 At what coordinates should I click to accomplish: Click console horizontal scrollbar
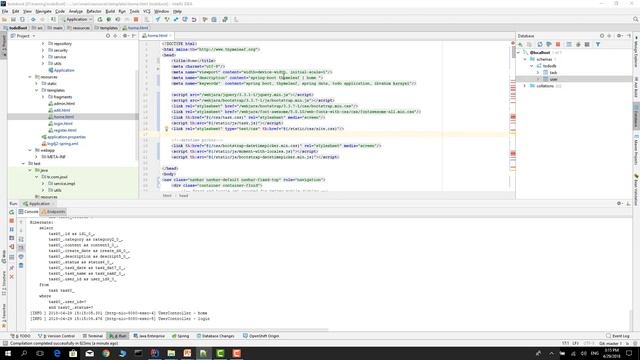click(179, 329)
